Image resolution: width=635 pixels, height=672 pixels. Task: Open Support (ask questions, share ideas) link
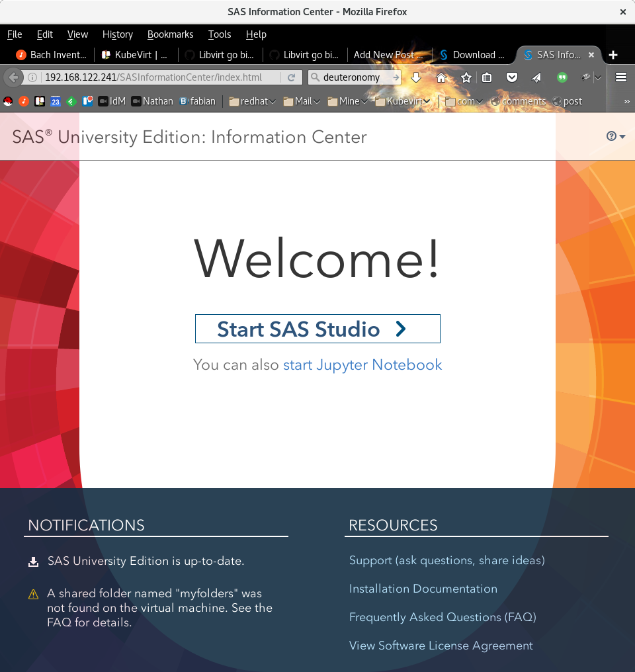pos(447,561)
